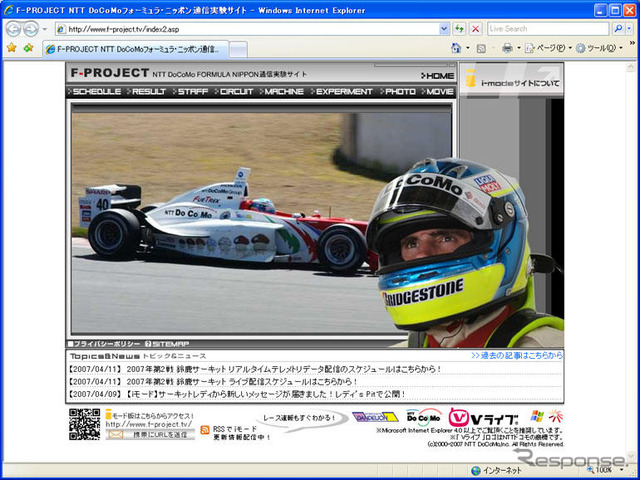Open the RSSでiモード更新情報配信中 link
This screenshot has height=480, width=640.
[241, 433]
